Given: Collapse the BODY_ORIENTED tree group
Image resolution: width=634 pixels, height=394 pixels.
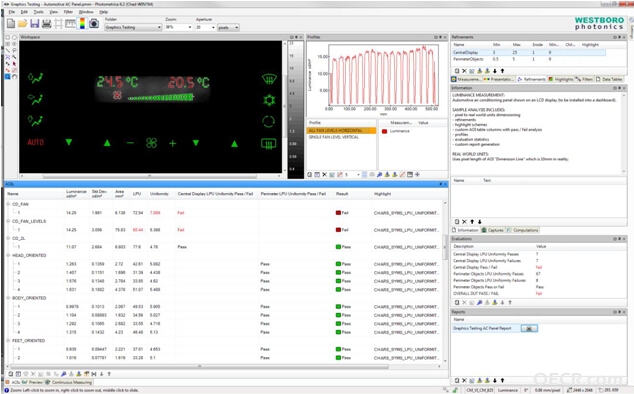Looking at the screenshot, I should [x=8, y=298].
